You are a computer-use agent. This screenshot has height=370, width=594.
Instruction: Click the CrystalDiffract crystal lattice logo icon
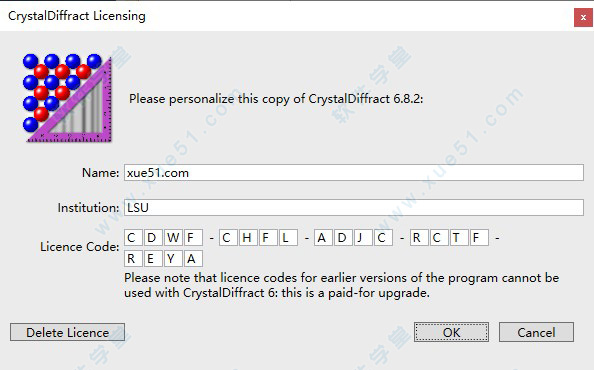[67, 98]
